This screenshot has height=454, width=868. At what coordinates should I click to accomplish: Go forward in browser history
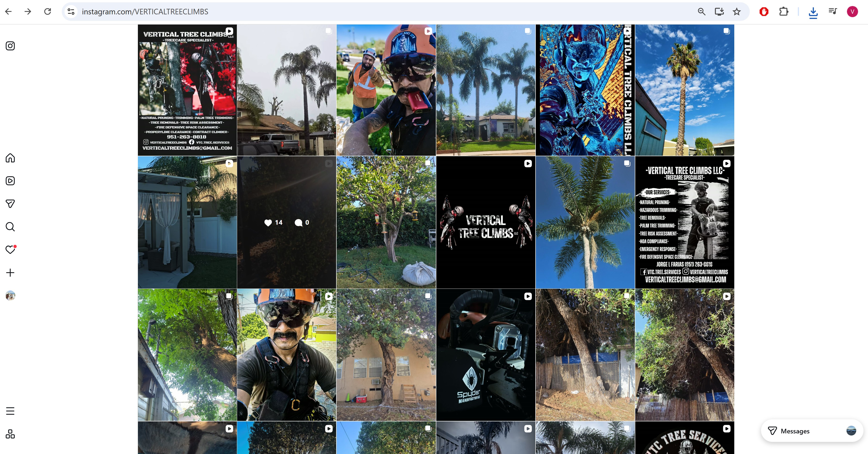click(28, 12)
